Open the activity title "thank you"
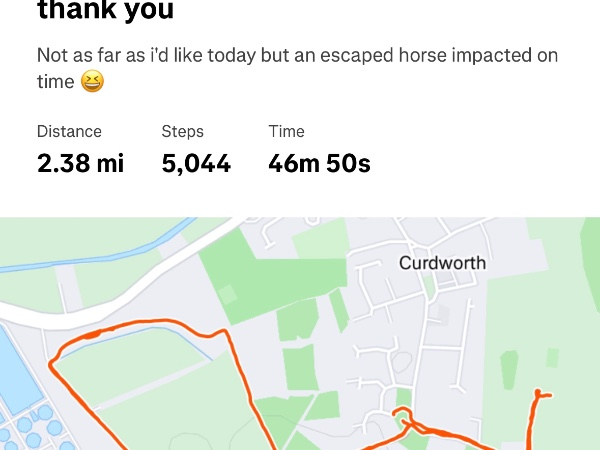Screen dimensions: 600x450 point(105,12)
